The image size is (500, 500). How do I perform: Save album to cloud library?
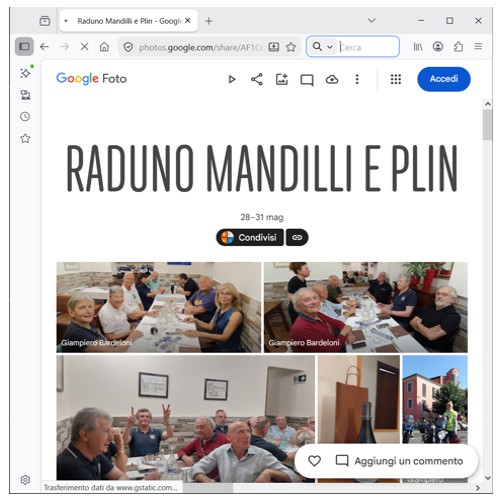tap(332, 79)
